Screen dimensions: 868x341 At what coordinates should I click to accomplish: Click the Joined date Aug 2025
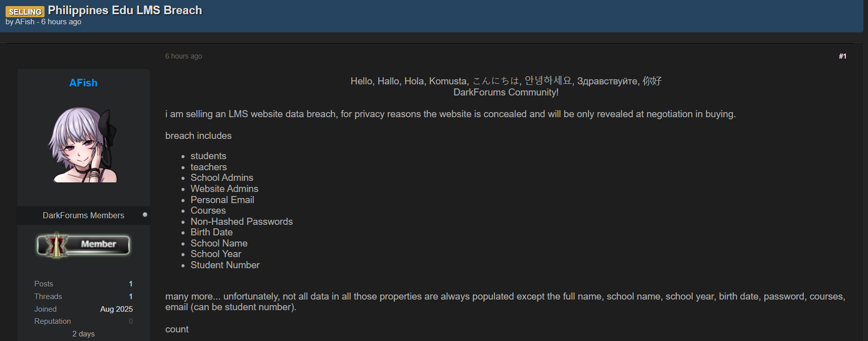pos(116,309)
